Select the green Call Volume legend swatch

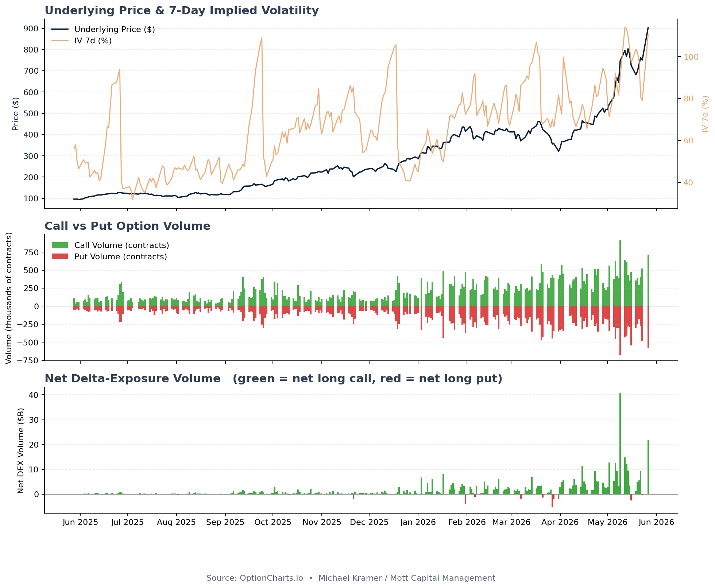pyautogui.click(x=60, y=245)
